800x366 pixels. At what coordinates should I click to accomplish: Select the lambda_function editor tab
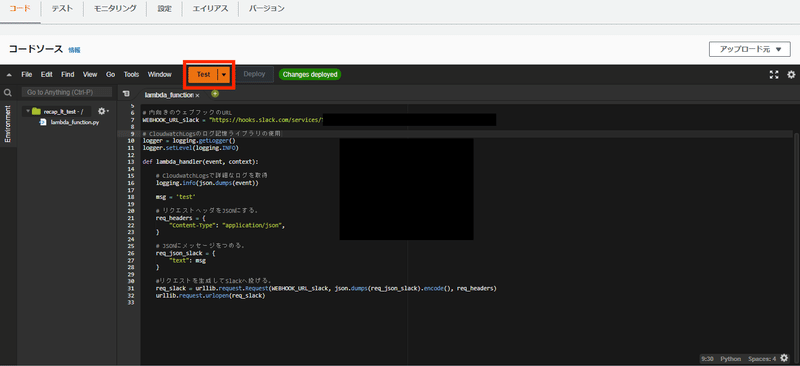[x=168, y=95]
